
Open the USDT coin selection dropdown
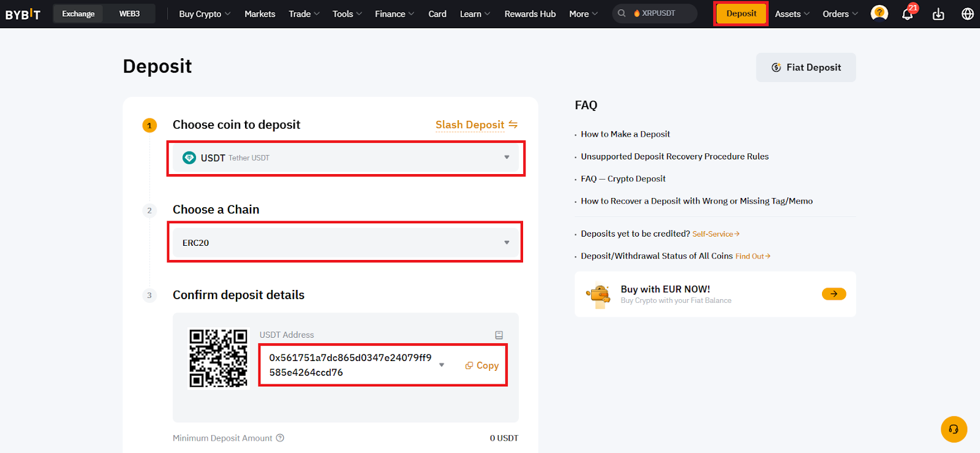(x=346, y=158)
